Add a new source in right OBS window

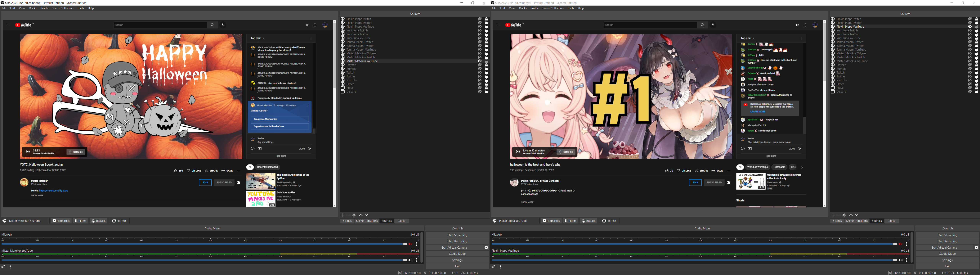coord(833,215)
